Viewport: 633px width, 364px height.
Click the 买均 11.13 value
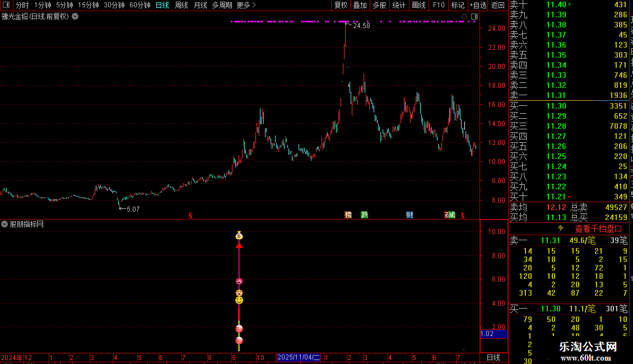coord(556,217)
